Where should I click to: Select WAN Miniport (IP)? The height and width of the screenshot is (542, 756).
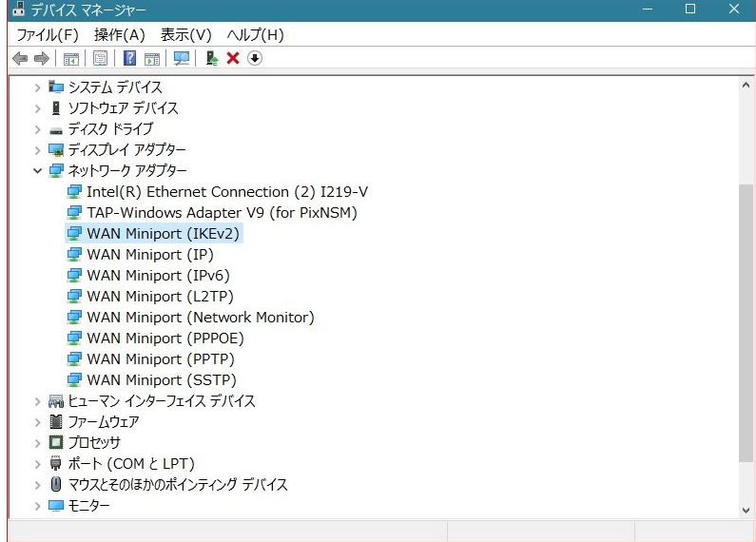[x=150, y=255]
